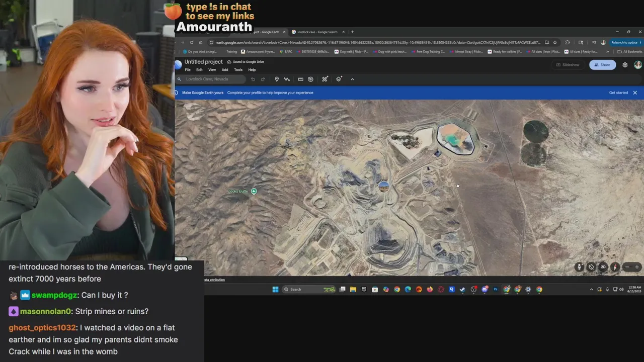
Task: Open the Tools menu
Action: pos(238,70)
